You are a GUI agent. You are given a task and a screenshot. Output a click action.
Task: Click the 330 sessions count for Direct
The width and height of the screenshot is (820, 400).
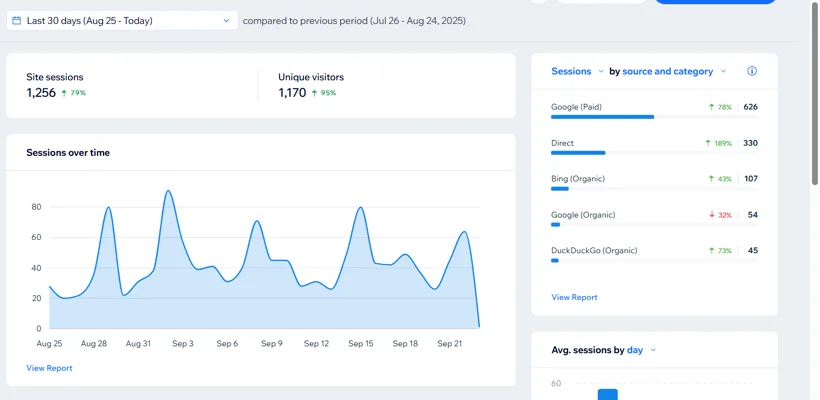coord(750,143)
